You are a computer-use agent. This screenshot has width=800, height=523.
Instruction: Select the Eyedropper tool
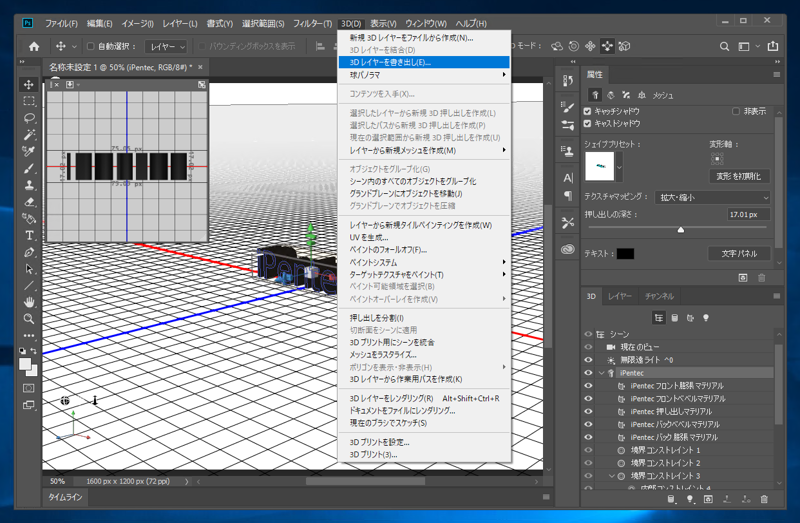click(29, 152)
